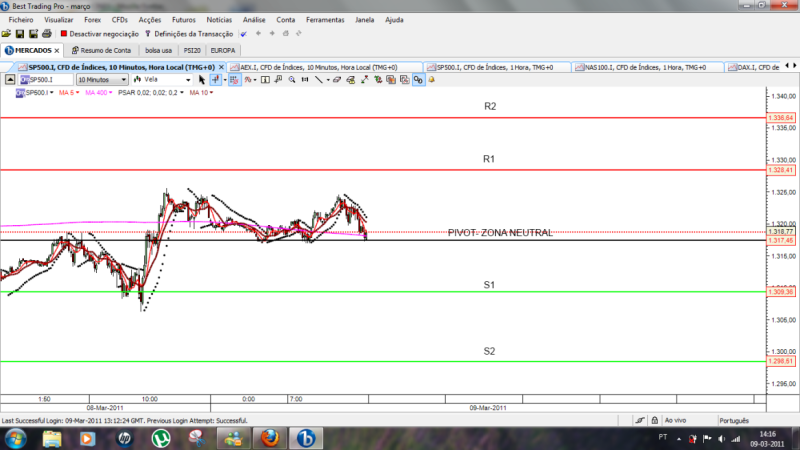800x450 pixels.
Task: Click the printer icon in toolbar
Action: (46, 34)
